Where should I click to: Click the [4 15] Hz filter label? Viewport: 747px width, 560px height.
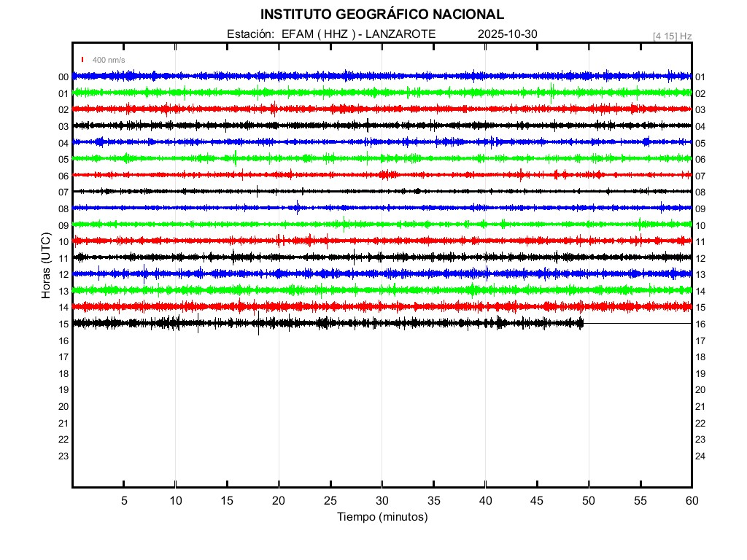(672, 35)
